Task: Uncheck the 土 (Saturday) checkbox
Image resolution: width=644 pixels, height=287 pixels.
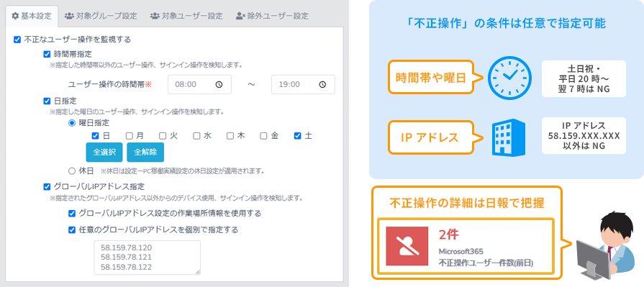Action: [x=298, y=136]
